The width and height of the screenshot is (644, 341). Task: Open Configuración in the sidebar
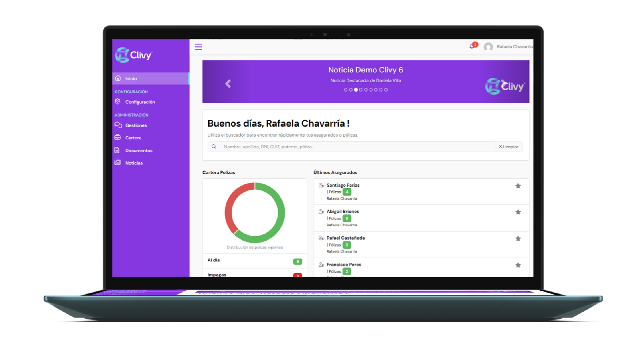[140, 102]
